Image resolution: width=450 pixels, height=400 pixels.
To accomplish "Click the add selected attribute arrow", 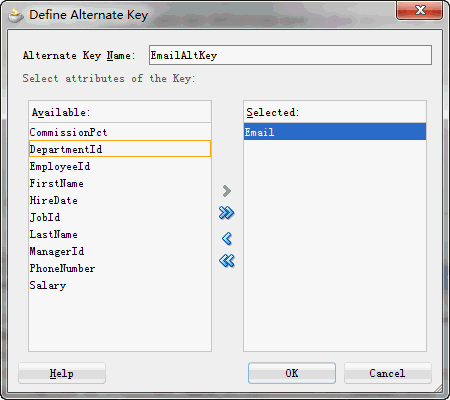I will [227, 191].
